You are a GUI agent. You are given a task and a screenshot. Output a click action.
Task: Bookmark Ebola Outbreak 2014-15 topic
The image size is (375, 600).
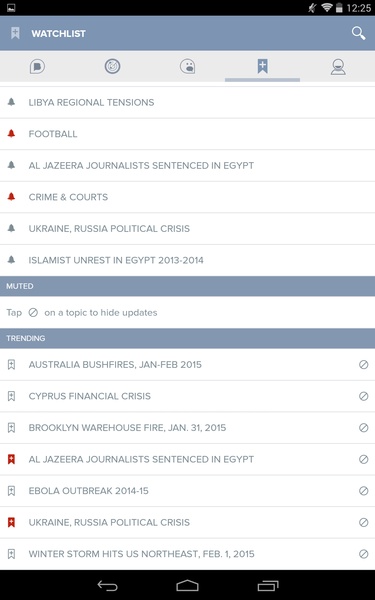(11, 491)
